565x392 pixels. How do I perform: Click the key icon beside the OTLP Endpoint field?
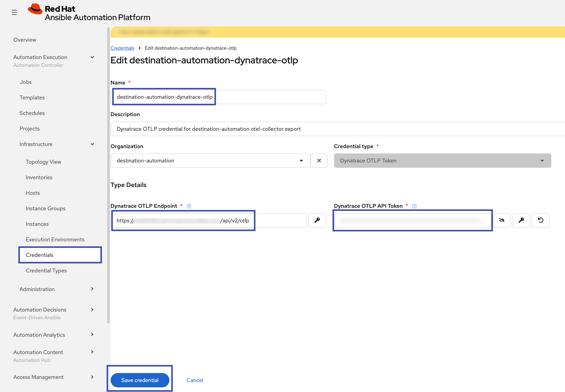(x=317, y=221)
